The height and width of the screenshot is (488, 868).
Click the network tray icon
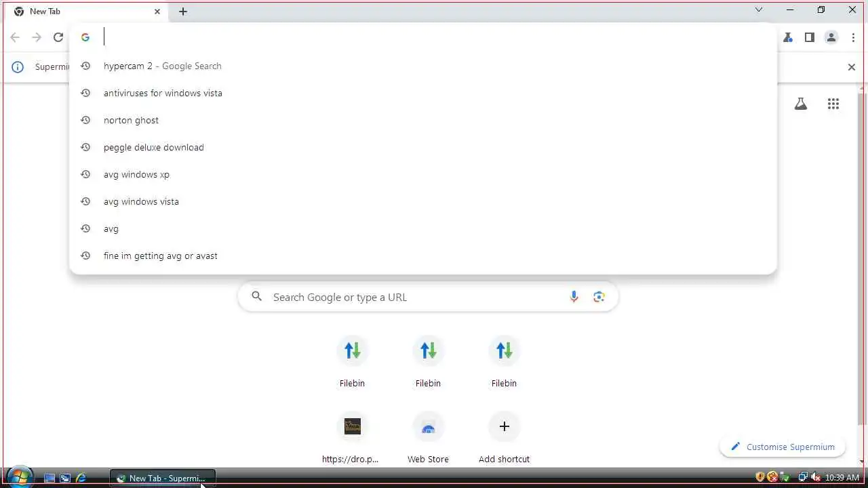(803, 477)
